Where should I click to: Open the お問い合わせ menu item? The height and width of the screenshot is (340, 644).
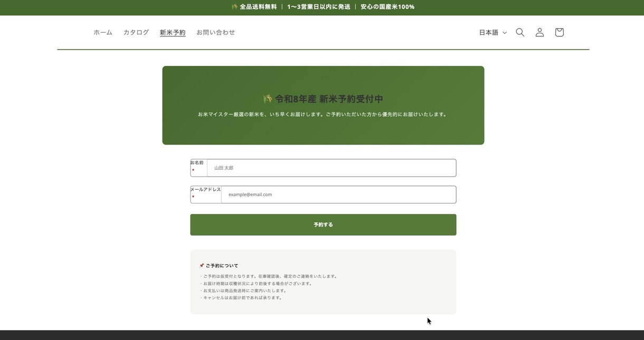[216, 32]
